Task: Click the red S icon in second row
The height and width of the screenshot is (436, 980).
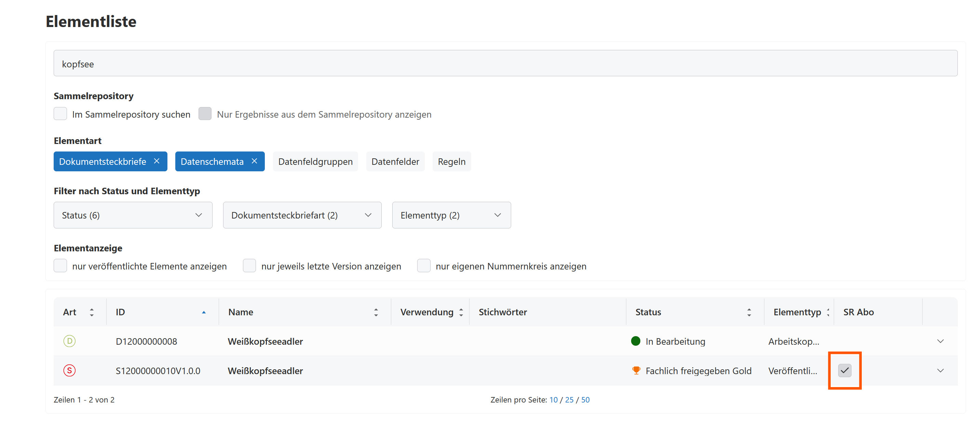Action: 69,370
